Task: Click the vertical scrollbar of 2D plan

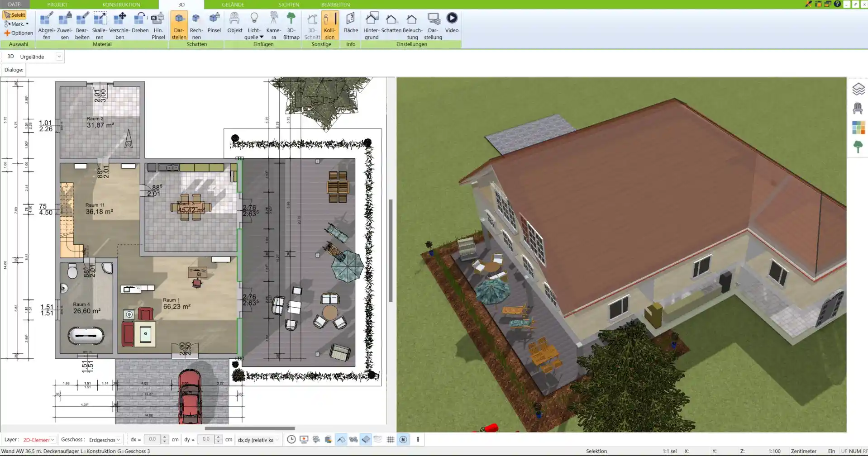Action: click(x=391, y=251)
